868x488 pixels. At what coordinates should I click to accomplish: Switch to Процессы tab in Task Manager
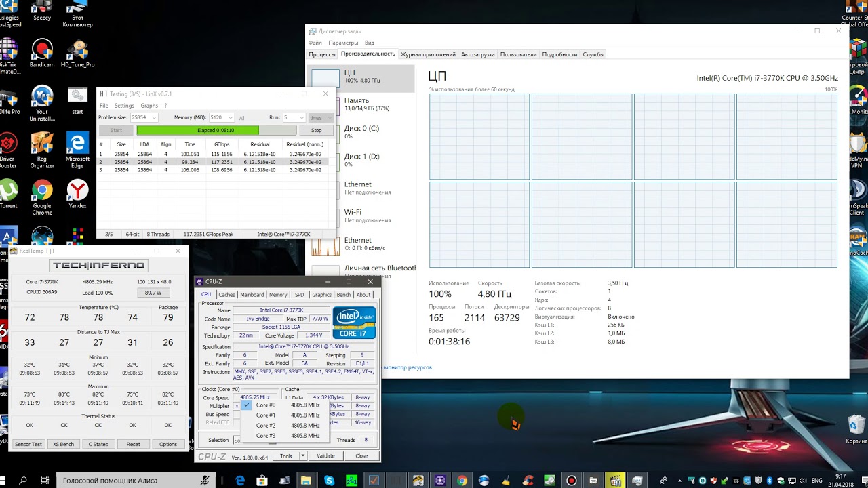pos(322,54)
